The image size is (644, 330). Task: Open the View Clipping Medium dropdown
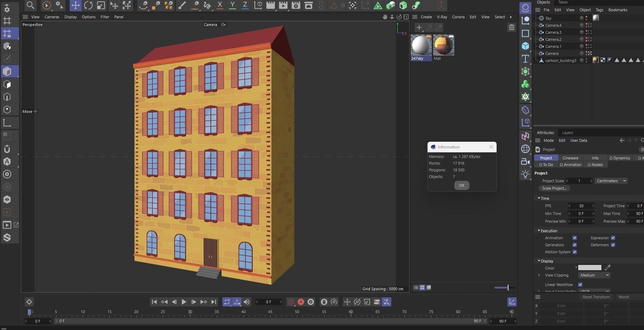594,275
